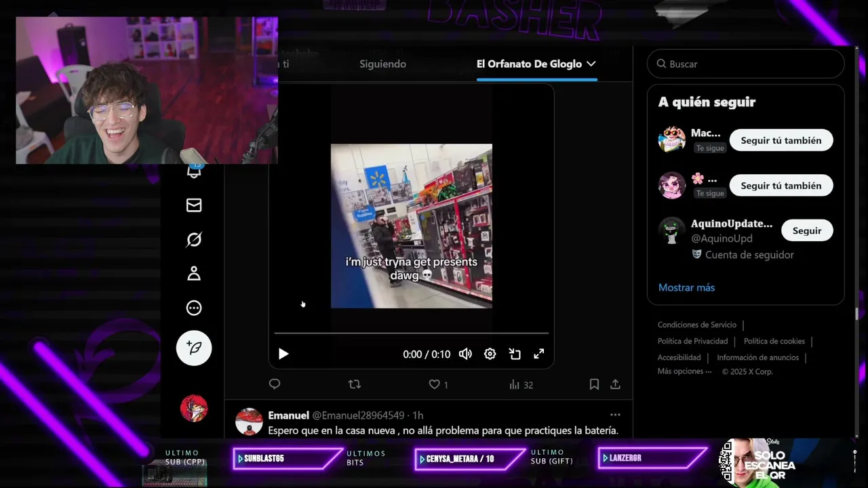Seek on the video progress bar
The height and width of the screenshot is (488, 868).
(411, 333)
